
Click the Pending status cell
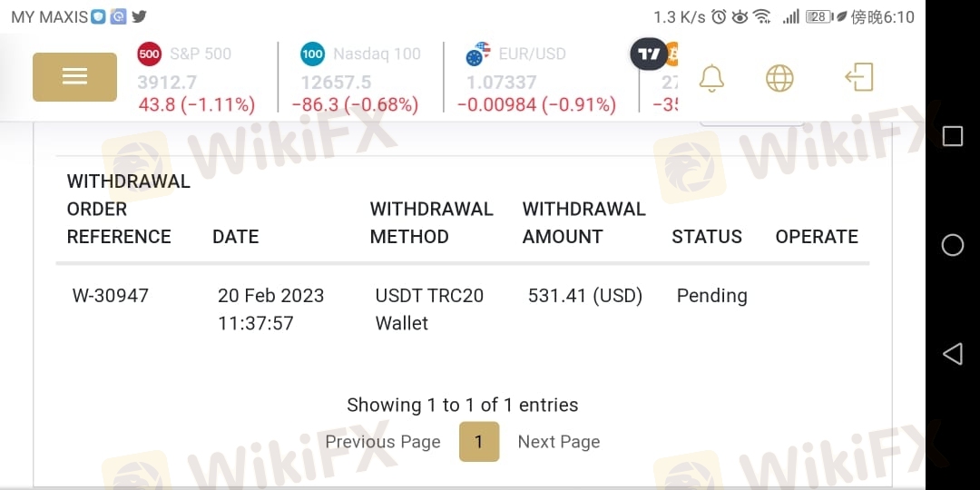(x=712, y=296)
